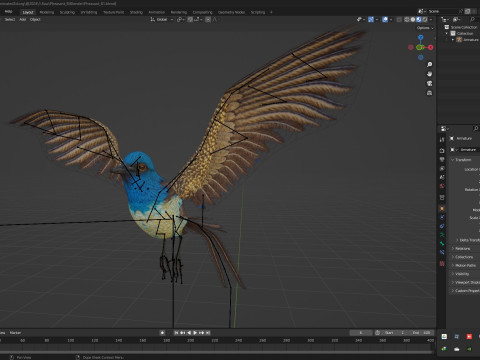Open the viewport shading options dropdown
The width and height of the screenshot is (480, 360).
tap(431, 20)
